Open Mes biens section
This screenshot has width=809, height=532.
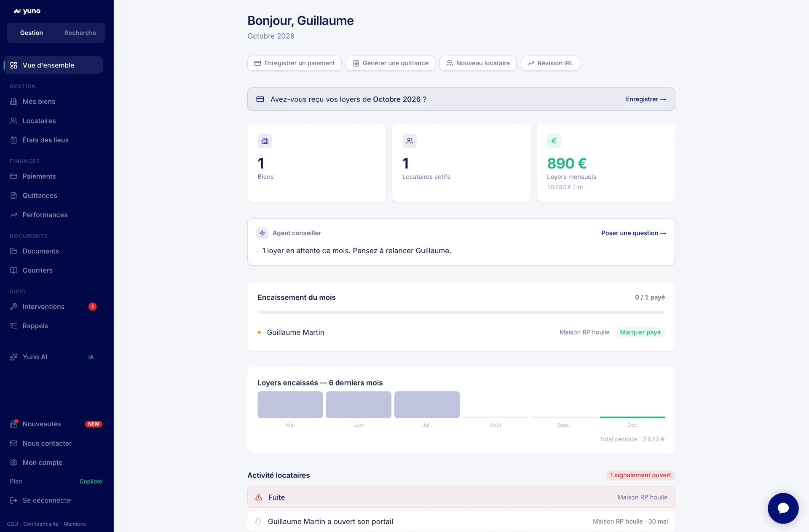tap(53, 102)
